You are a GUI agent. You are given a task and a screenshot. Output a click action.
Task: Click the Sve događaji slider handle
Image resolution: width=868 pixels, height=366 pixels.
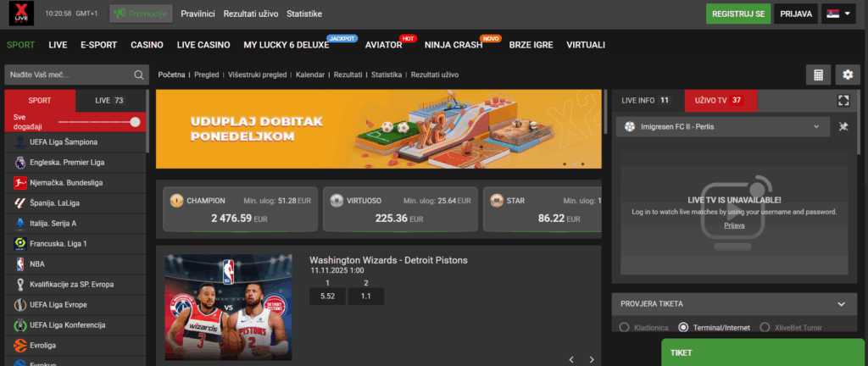point(135,122)
